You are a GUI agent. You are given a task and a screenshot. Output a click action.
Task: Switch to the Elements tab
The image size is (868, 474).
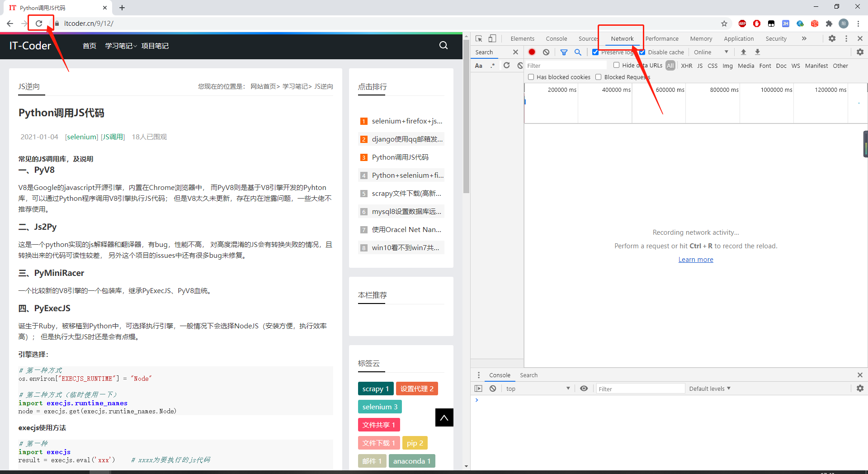[522, 38]
